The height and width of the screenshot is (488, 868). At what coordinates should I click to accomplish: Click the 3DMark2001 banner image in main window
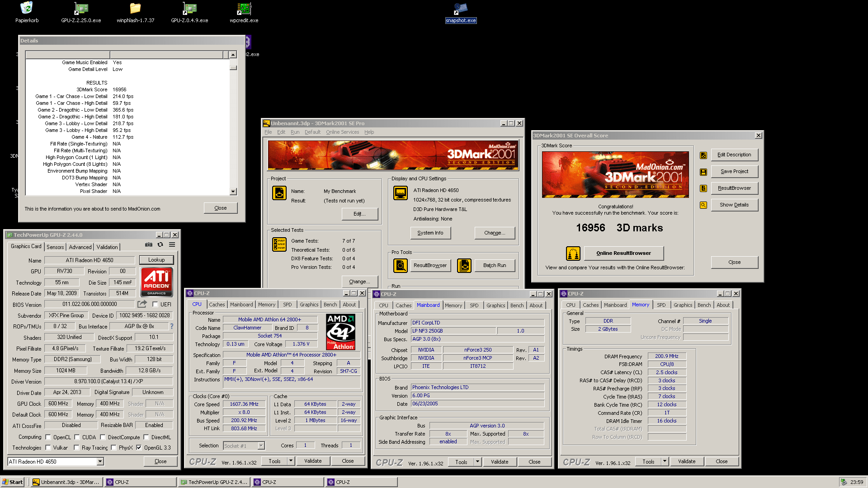(x=392, y=155)
